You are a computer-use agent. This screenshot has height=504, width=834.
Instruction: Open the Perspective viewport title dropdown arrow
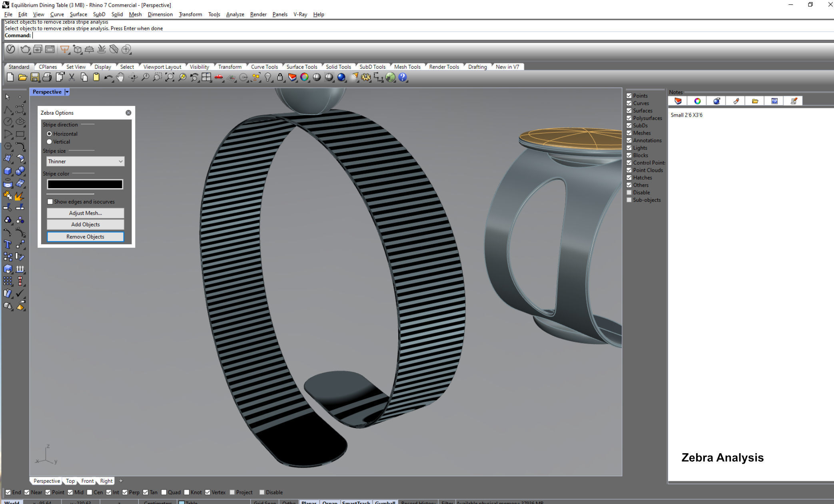pyautogui.click(x=67, y=92)
